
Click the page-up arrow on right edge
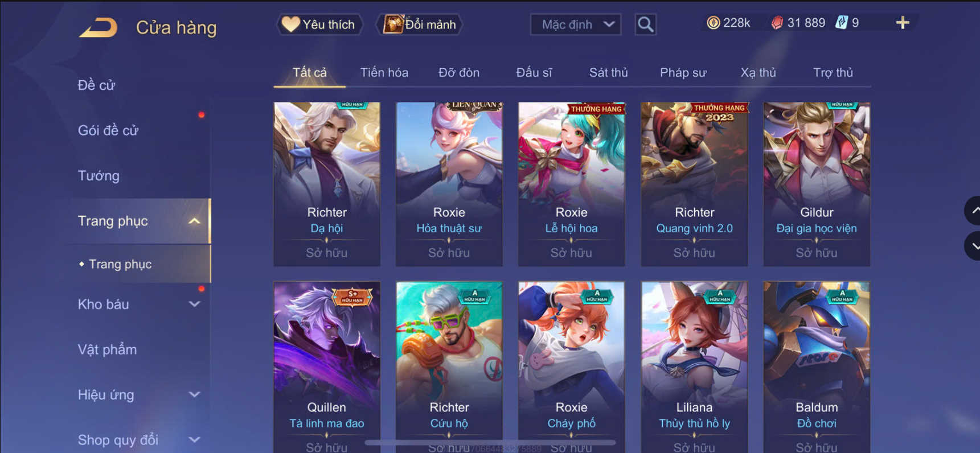coord(973,211)
